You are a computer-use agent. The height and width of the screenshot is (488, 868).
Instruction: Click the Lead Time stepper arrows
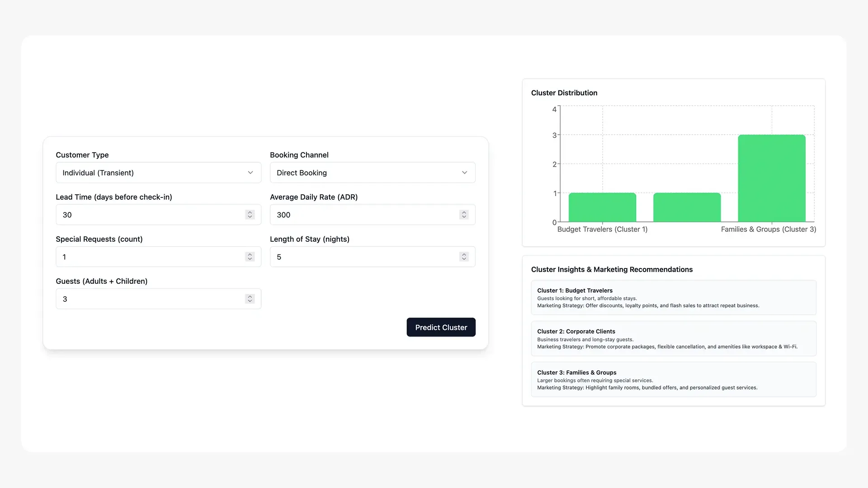tap(250, 215)
